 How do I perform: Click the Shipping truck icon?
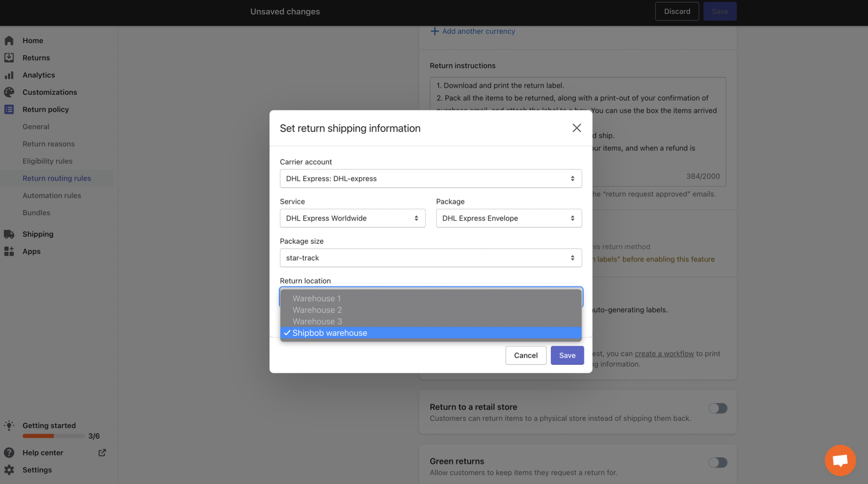(x=9, y=234)
